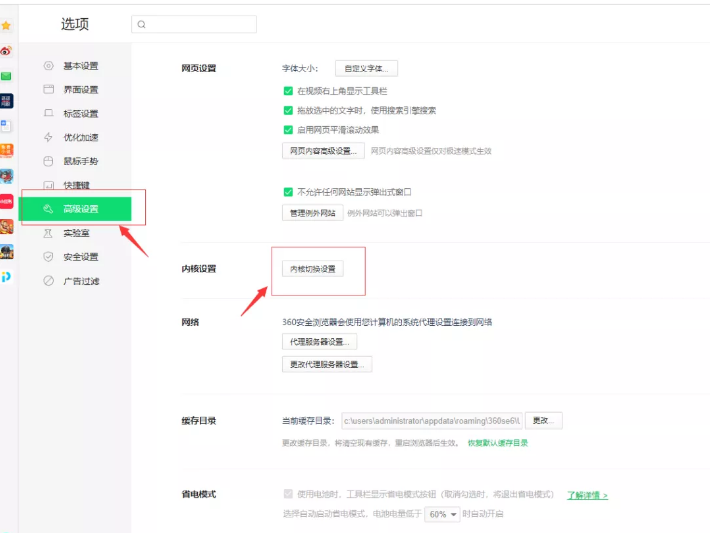Click 恢复默认缓存目录 link
Image resolution: width=719 pixels, height=533 pixels.
tap(498, 443)
